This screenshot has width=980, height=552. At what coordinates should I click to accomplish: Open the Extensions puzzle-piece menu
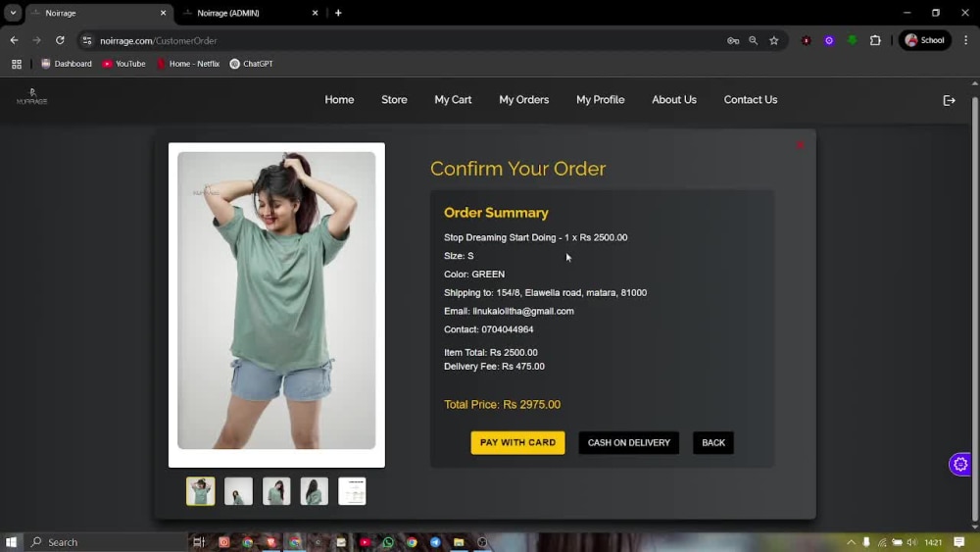875,40
